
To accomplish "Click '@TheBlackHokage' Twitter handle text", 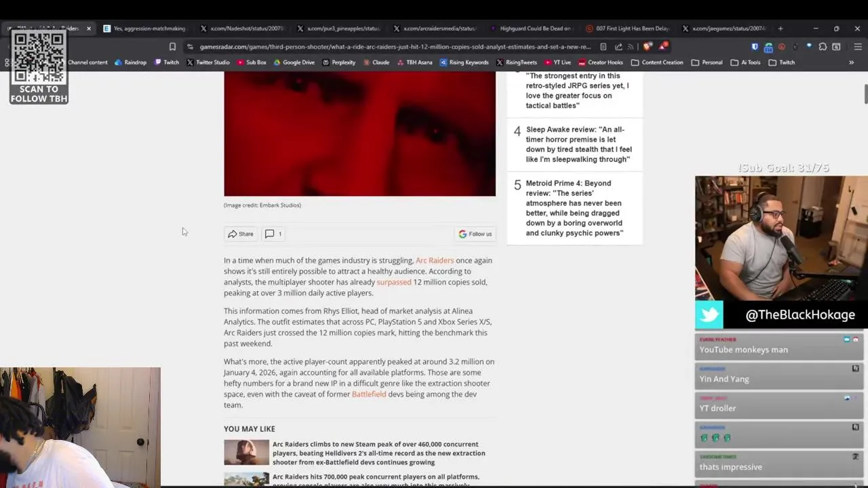I will tap(800, 315).
